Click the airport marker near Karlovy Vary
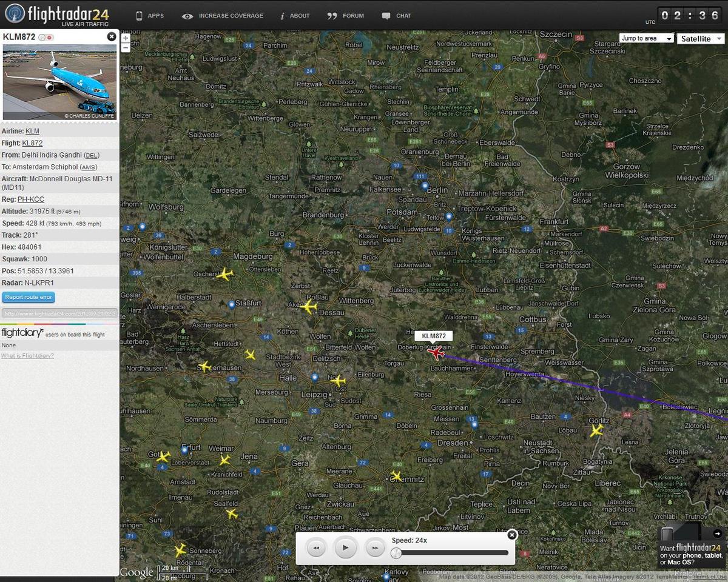Image resolution: width=728 pixels, height=582 pixels. coord(386,576)
